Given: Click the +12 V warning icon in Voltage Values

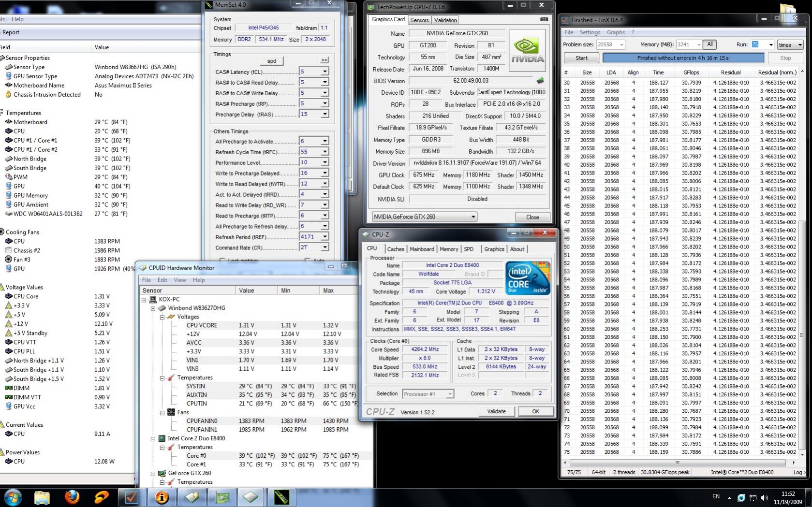Looking at the screenshot, I should click(x=8, y=324).
